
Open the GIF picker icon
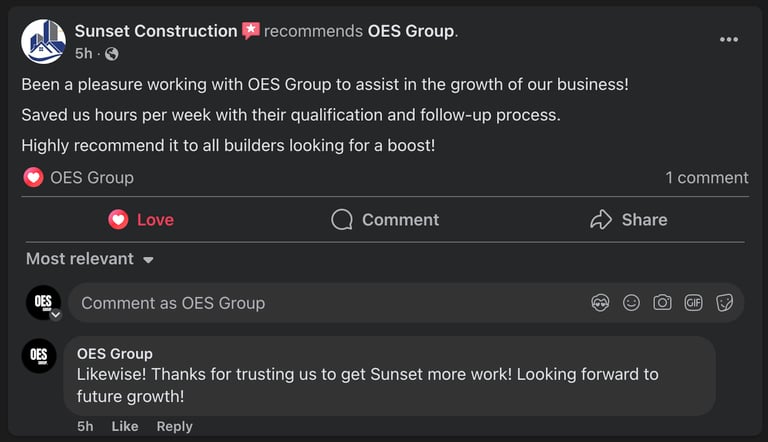693,303
